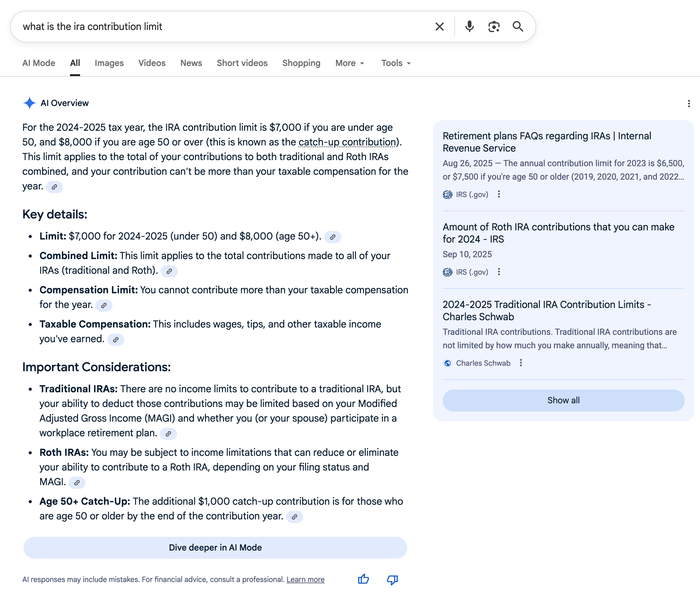Open Google Lens image search

click(493, 27)
